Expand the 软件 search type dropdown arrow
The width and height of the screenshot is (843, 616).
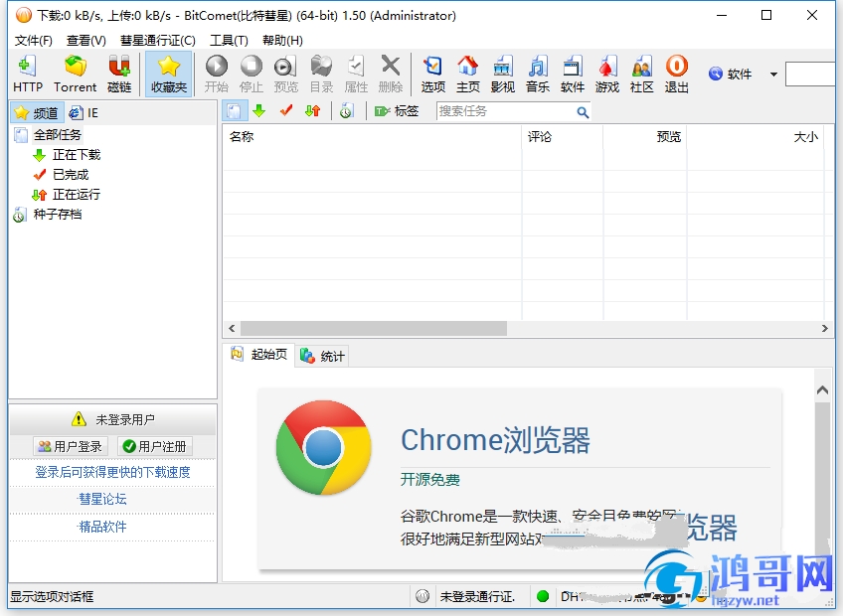(773, 75)
